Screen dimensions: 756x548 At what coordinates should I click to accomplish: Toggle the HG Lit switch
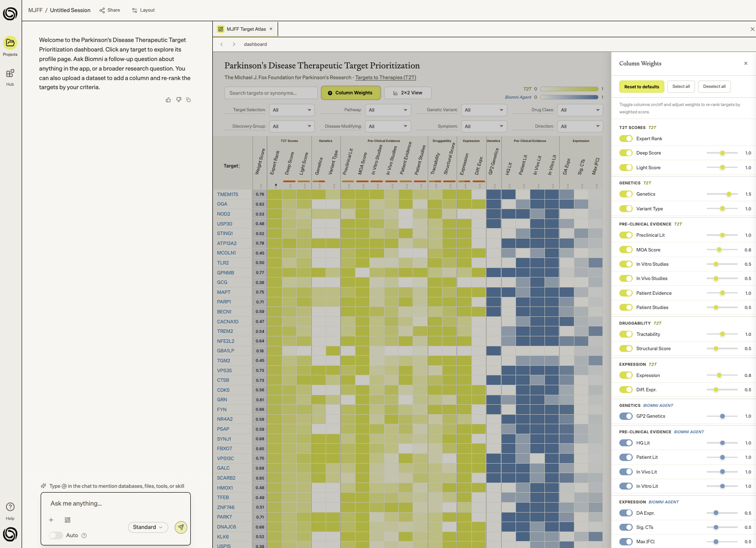click(x=626, y=443)
